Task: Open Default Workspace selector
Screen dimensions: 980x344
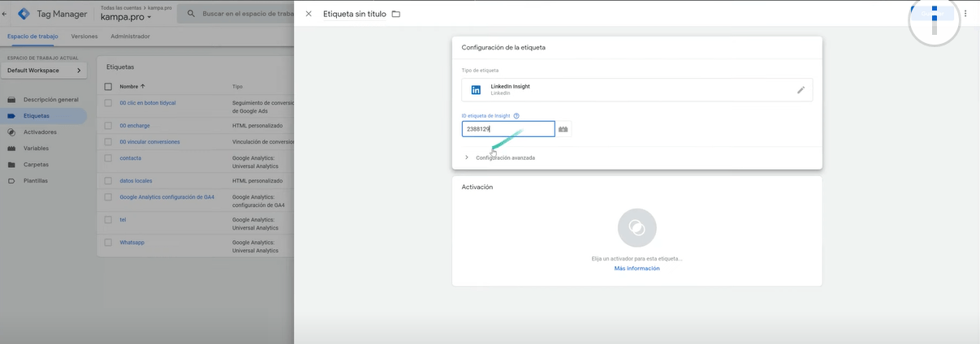Action: click(45, 71)
